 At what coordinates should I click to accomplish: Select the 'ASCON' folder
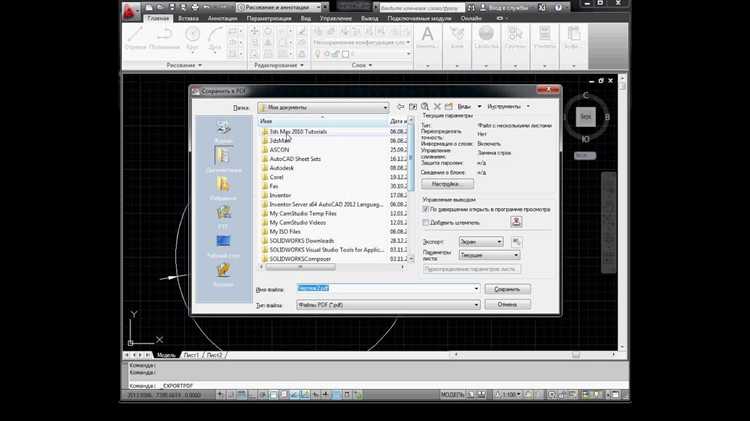(279, 150)
